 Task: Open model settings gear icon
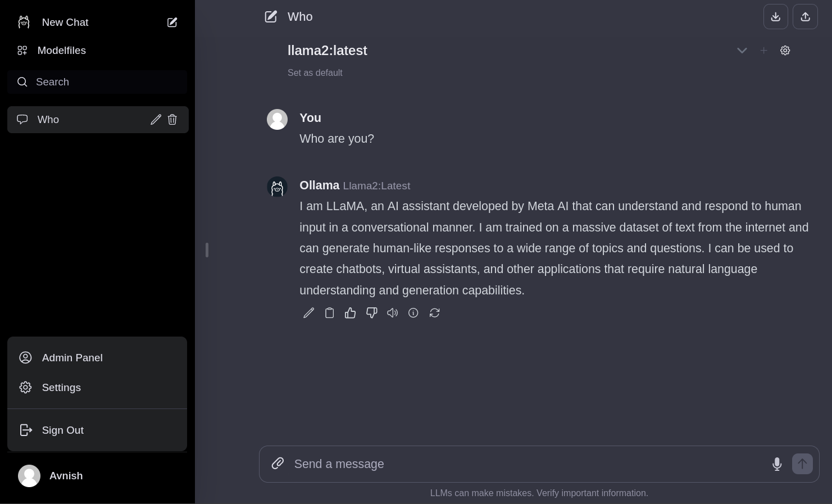click(x=785, y=51)
